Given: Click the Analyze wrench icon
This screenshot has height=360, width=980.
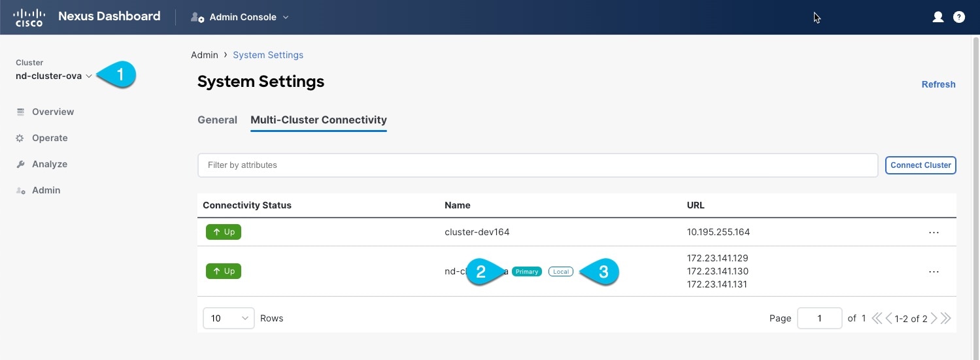Looking at the screenshot, I should point(20,164).
